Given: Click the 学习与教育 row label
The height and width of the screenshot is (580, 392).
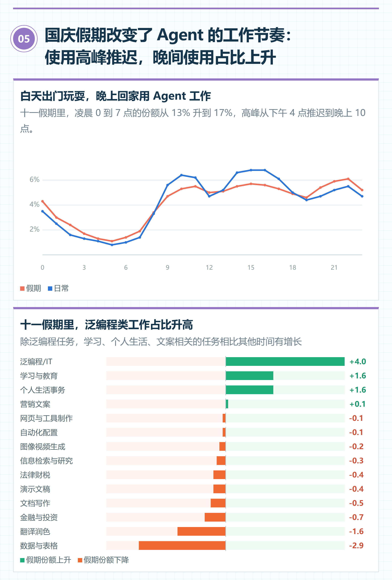Looking at the screenshot, I should [39, 376].
